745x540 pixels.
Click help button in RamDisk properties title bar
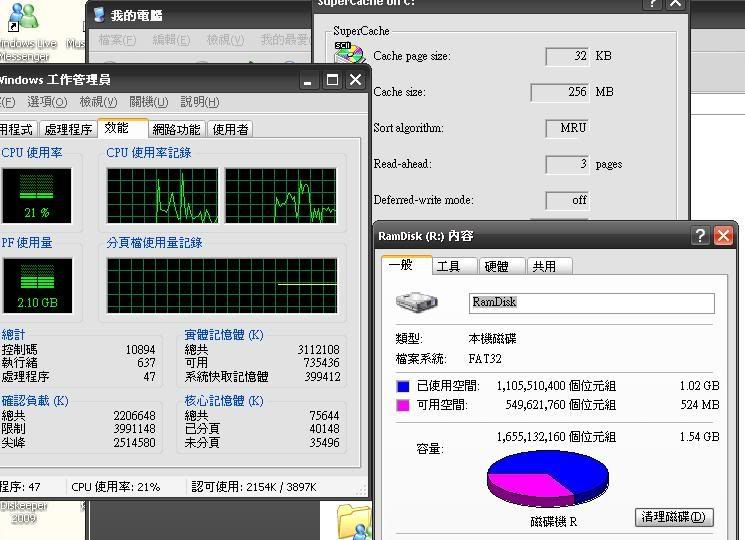[700, 235]
